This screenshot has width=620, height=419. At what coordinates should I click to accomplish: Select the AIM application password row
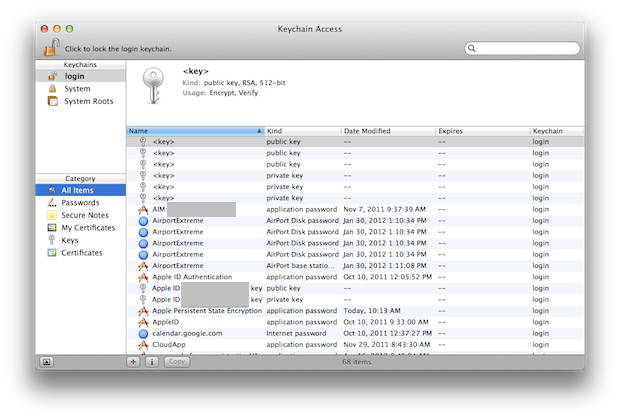click(x=355, y=209)
